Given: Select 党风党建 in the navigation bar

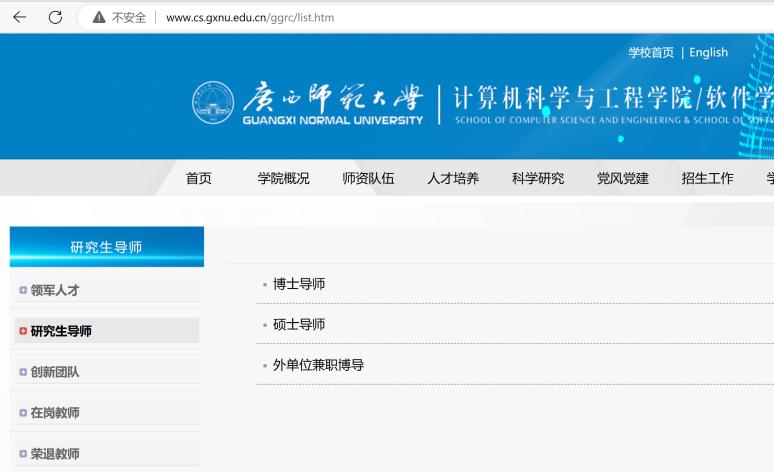Looking at the screenshot, I should pos(623,178).
